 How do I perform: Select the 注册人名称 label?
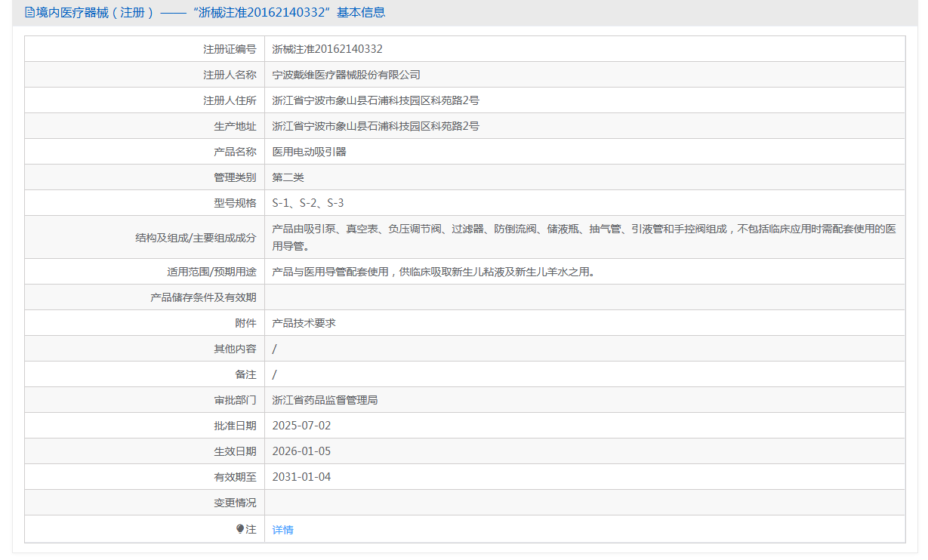[230, 75]
